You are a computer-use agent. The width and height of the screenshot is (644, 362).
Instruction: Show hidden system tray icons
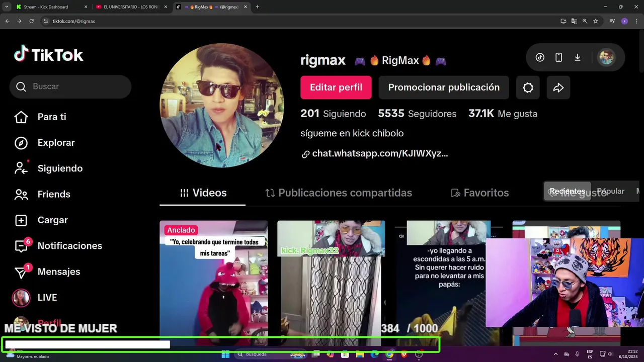pos(555,354)
